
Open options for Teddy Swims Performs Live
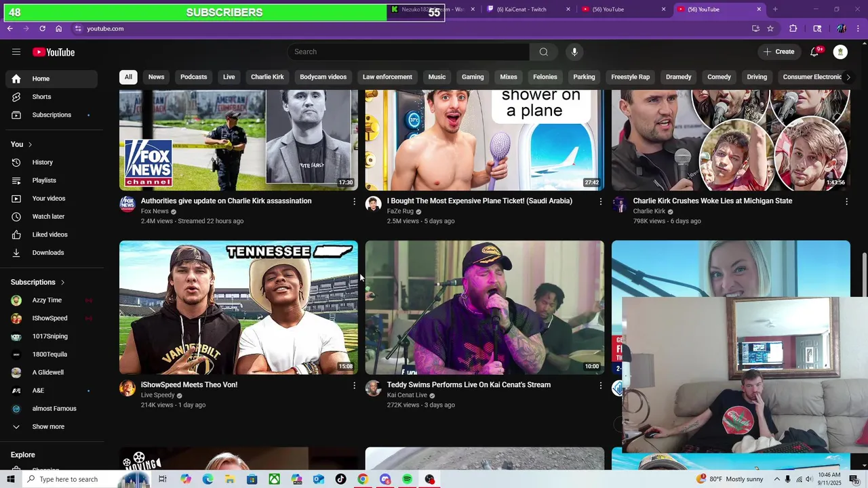(x=600, y=385)
